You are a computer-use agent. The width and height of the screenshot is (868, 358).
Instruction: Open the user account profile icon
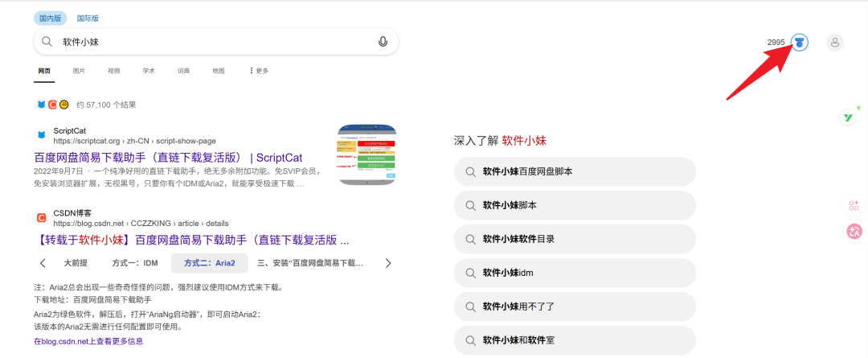[835, 43]
